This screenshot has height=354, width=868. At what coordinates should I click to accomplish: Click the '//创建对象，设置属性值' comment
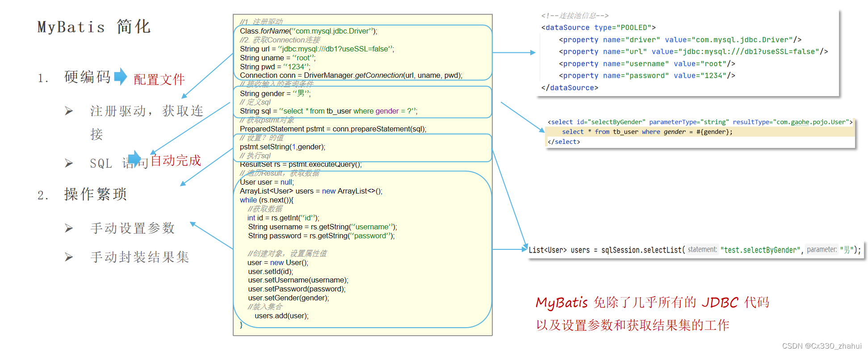287,253
